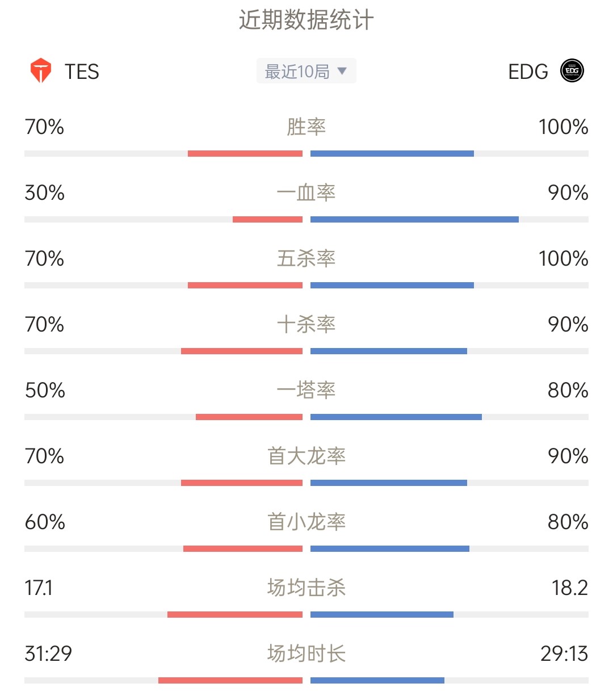Click the 首小龙率 stat label
The height and width of the screenshot is (700, 613).
pyautogui.click(x=306, y=522)
